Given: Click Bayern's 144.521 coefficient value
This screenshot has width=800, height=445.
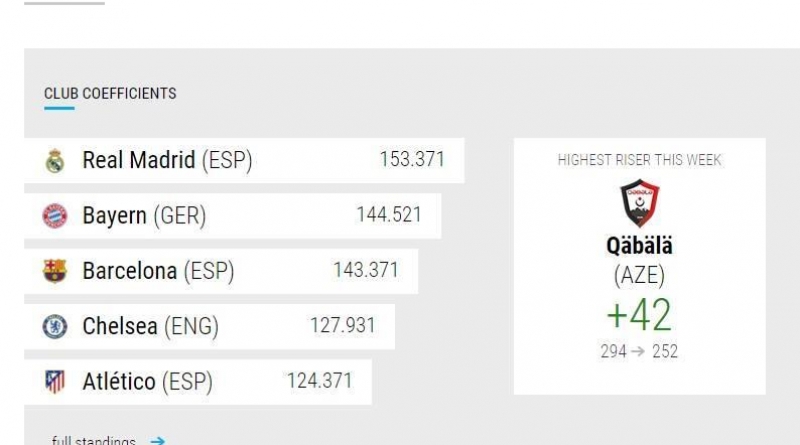Looking at the screenshot, I should (x=389, y=214).
